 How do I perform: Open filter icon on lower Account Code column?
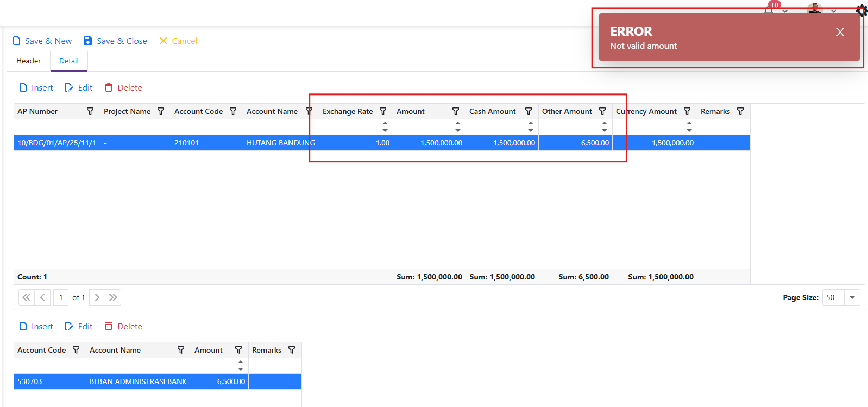click(x=76, y=350)
